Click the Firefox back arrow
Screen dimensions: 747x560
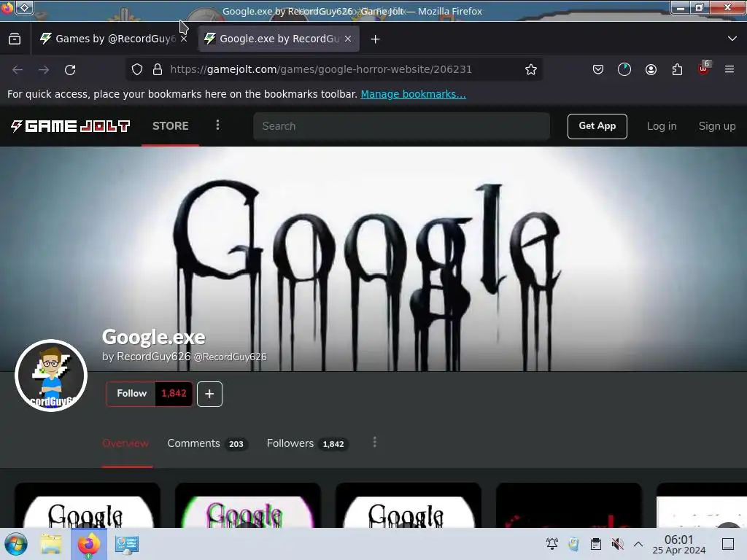click(18, 69)
